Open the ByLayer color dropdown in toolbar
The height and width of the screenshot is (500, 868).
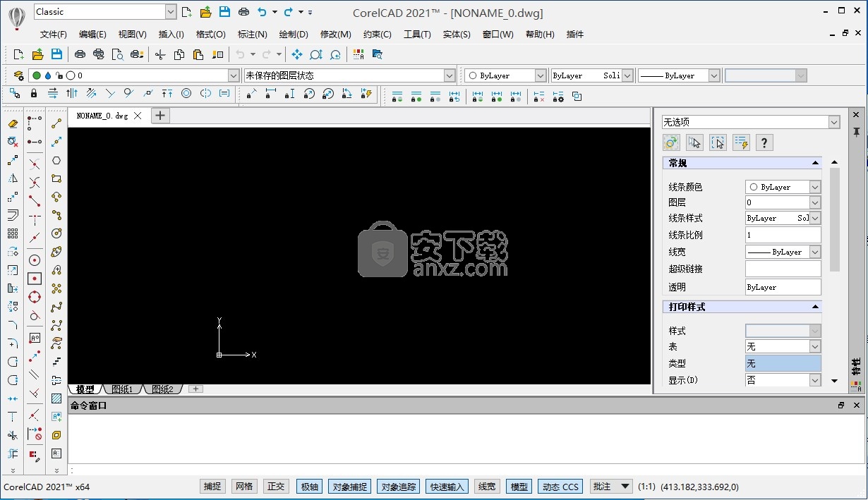coord(541,75)
